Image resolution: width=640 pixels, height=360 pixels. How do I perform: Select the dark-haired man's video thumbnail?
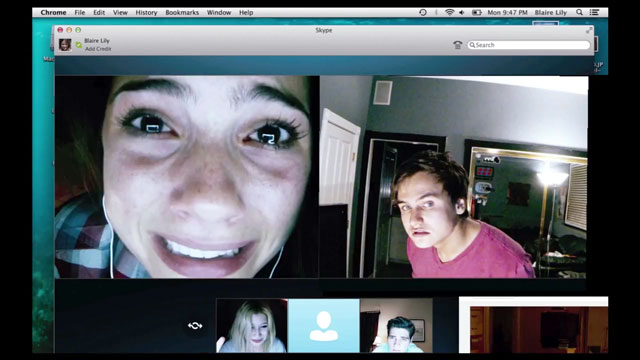pos(396,326)
